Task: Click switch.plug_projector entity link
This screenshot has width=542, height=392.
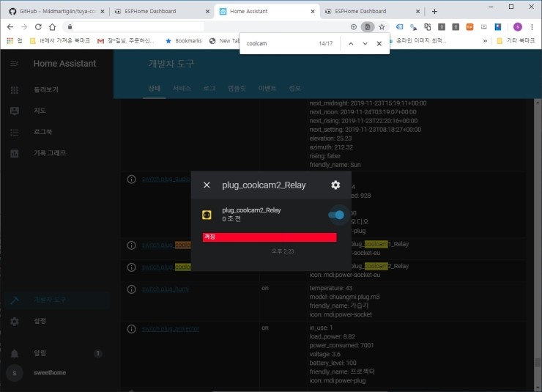Action: point(171,329)
